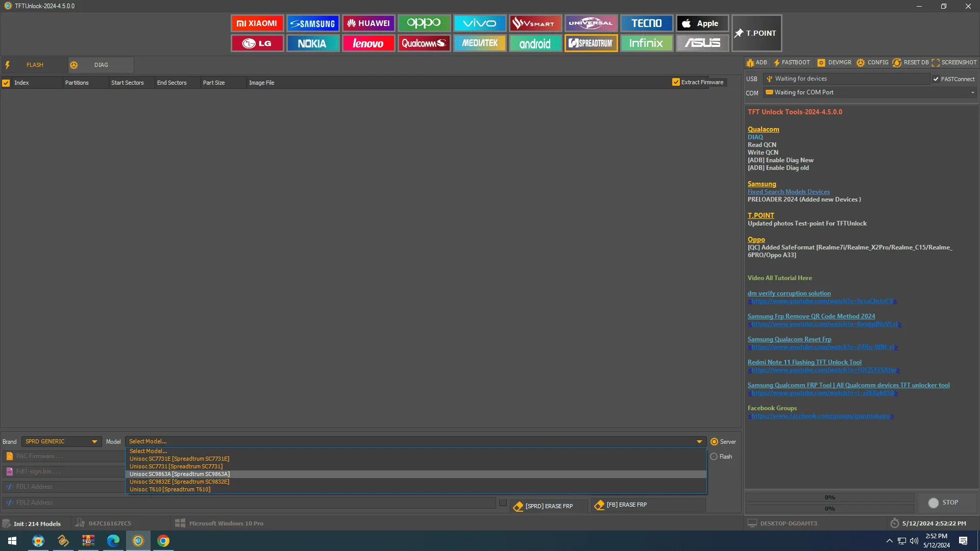The width and height of the screenshot is (980, 551).
Task: Choose Unisoc SC7731 [Spreadtrum SC7731]
Action: click(x=416, y=466)
